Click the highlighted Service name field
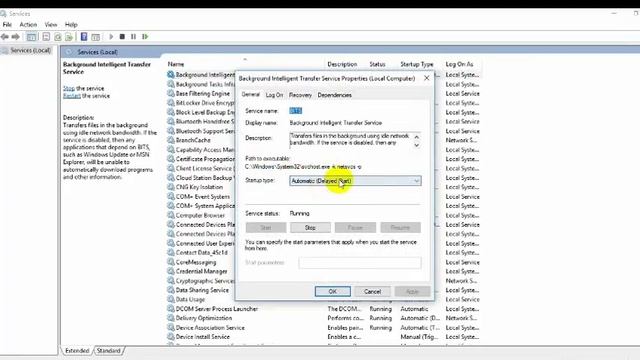Viewport: 640px width, 360px height. (x=296, y=111)
